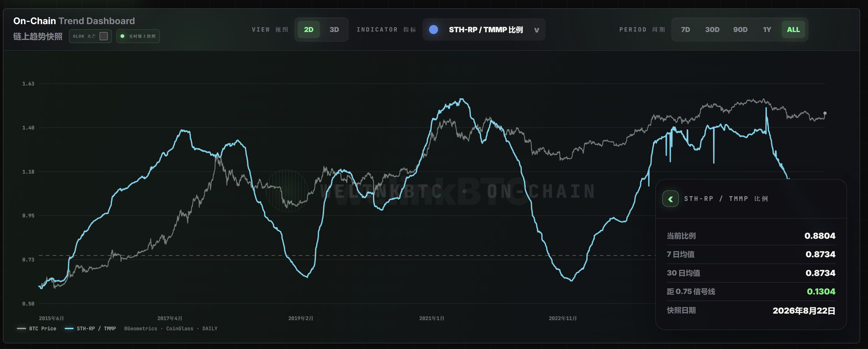Click the INDICATOR 指标 label
868x349 pixels.
point(386,30)
